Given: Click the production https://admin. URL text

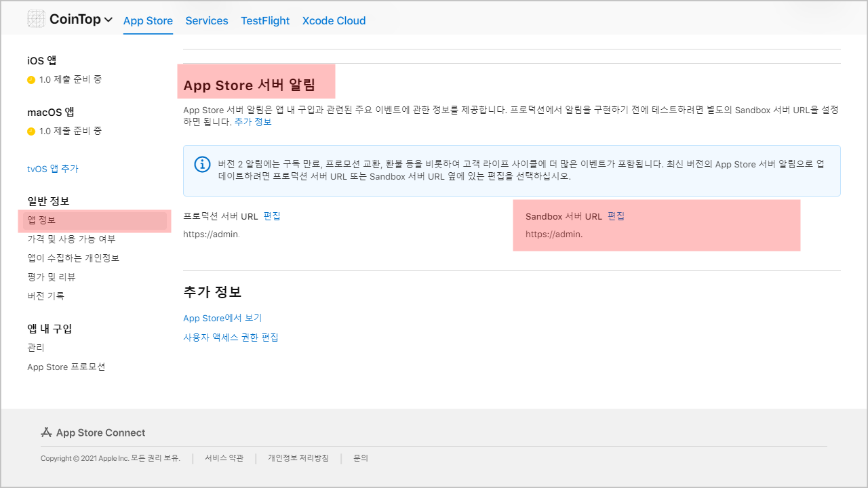Looking at the screenshot, I should (x=212, y=235).
